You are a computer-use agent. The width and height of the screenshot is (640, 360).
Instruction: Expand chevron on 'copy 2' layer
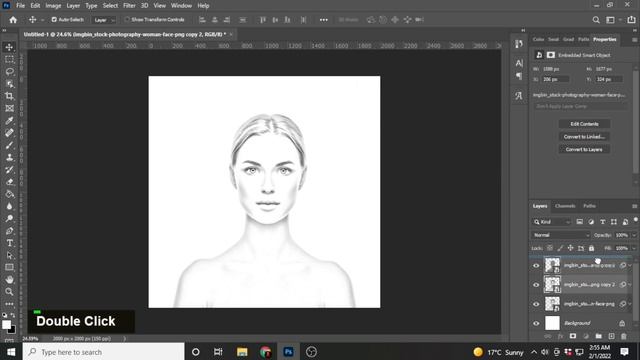point(630,285)
